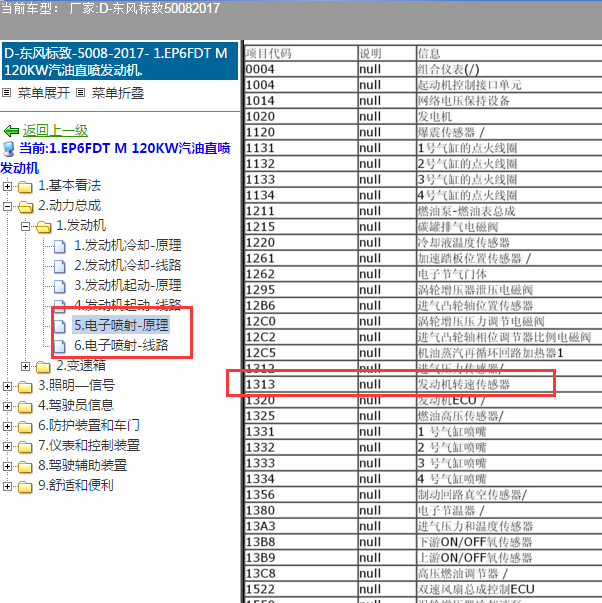
Task: Click the document icon of 1.发动机冷却-原理
Action: [60, 246]
